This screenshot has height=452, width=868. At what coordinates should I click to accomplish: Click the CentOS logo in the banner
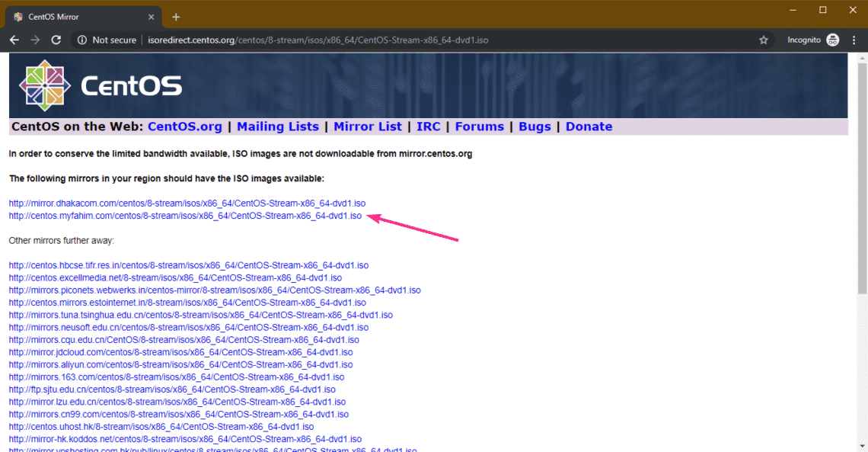[x=43, y=86]
